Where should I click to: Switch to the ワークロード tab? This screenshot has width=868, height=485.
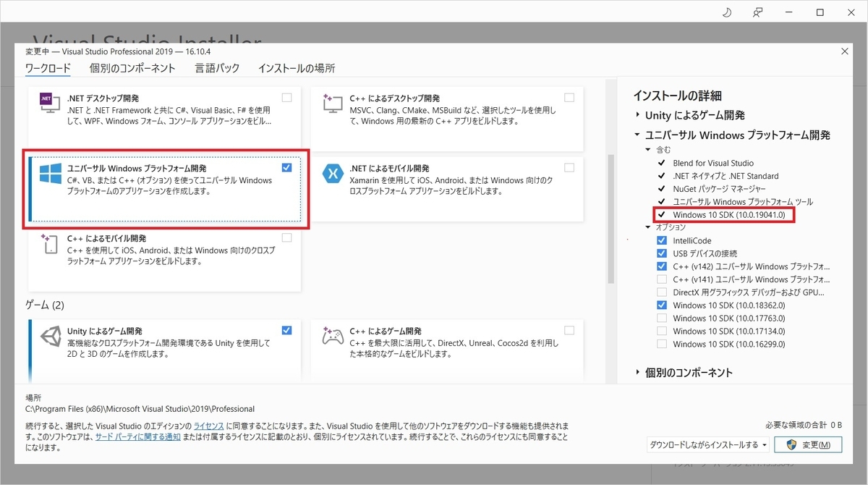[48, 68]
